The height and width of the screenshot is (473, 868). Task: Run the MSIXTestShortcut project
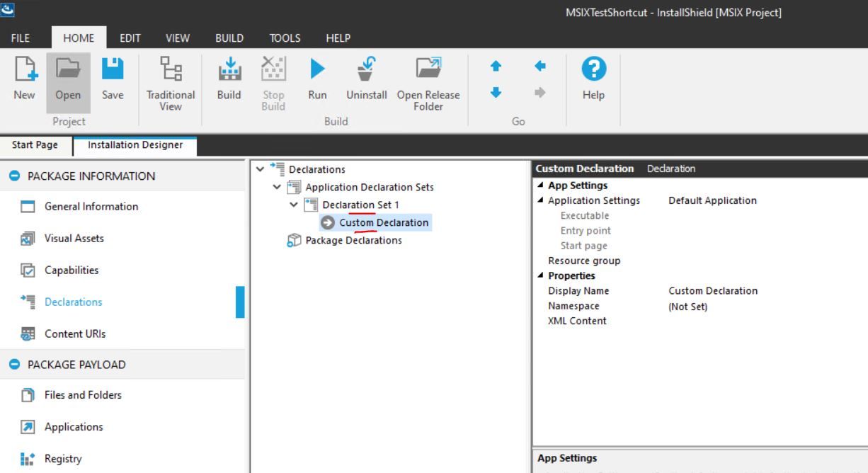pyautogui.click(x=316, y=78)
